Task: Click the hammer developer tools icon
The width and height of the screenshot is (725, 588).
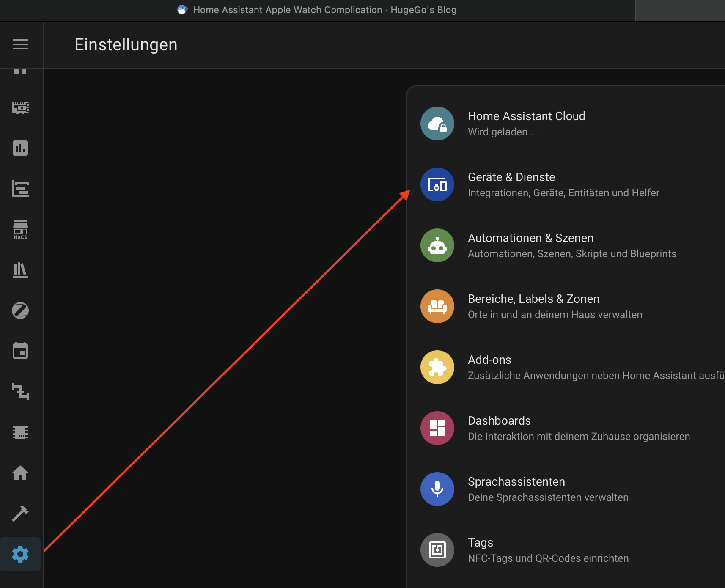Action: (x=20, y=514)
